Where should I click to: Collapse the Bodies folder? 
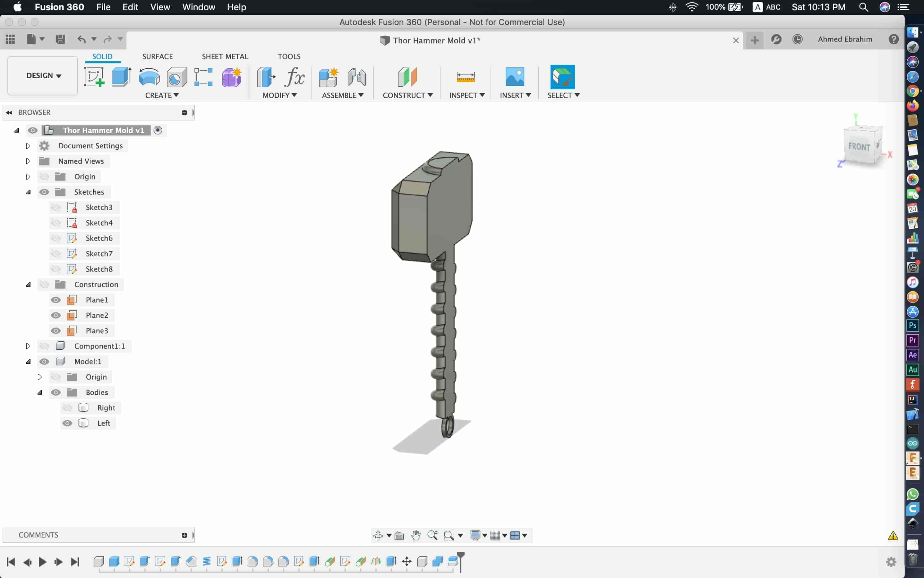point(39,392)
